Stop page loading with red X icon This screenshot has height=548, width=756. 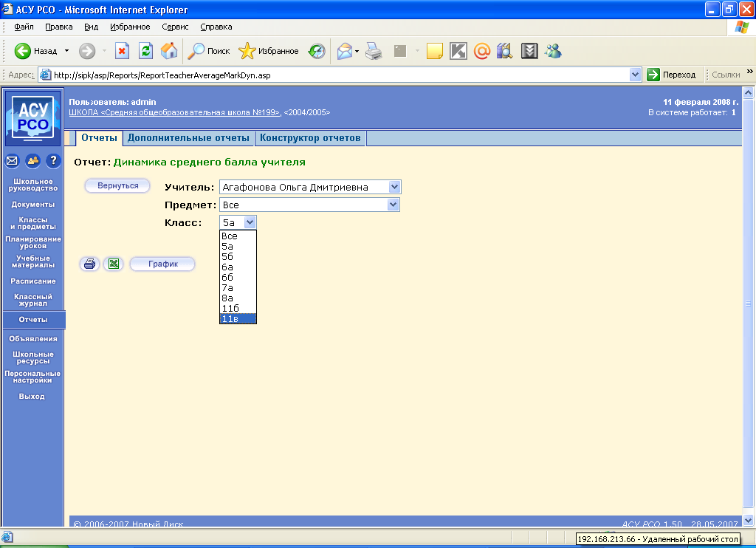coord(122,51)
